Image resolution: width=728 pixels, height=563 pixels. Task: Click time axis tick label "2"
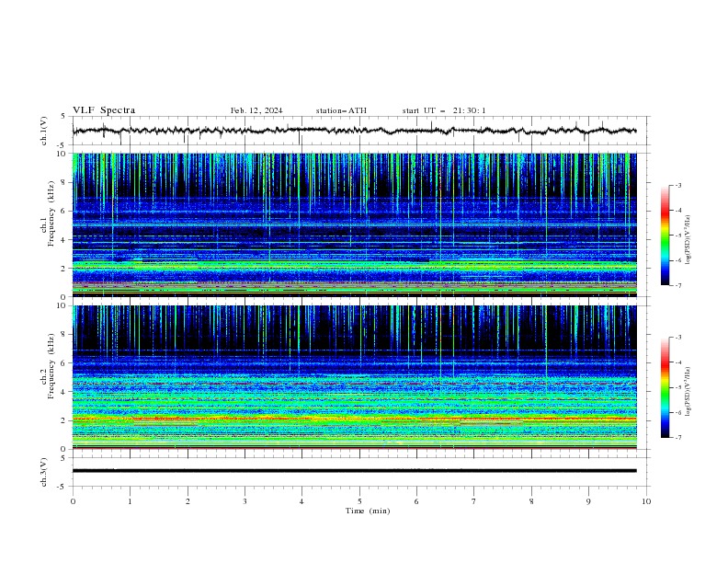tap(188, 501)
